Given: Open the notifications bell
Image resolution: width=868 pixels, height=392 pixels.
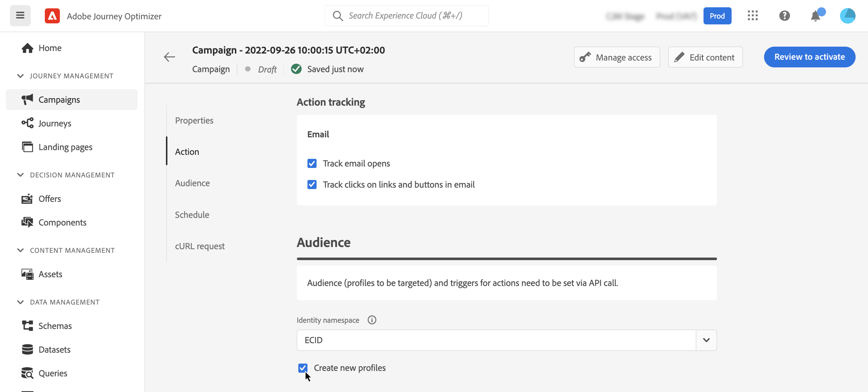Looking at the screenshot, I should coord(815,16).
